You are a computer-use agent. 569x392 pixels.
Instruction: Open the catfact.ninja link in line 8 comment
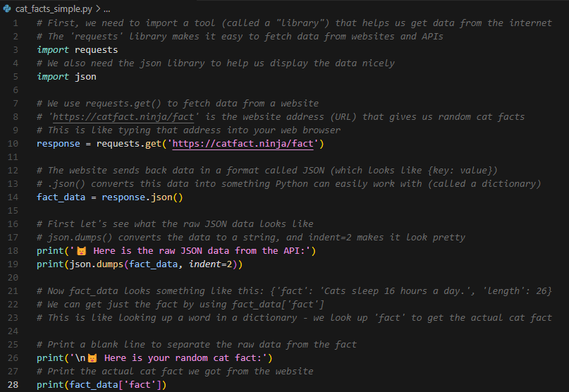coord(123,117)
